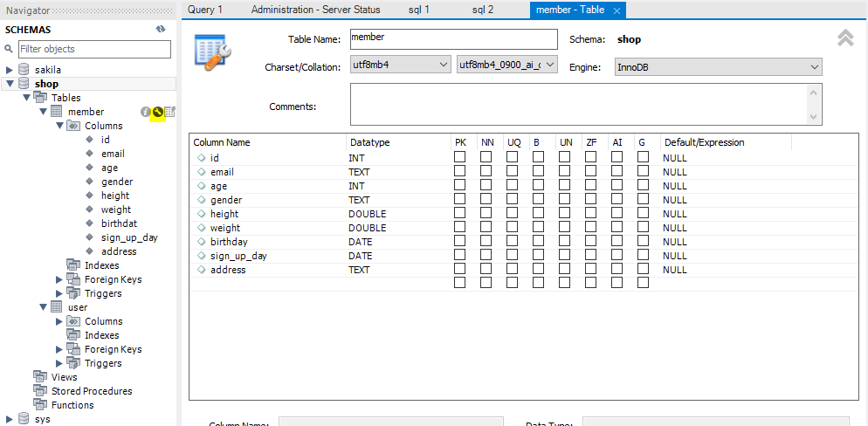This screenshot has height=426, width=868.
Task: Collapse the shop schema
Action: click(10, 84)
